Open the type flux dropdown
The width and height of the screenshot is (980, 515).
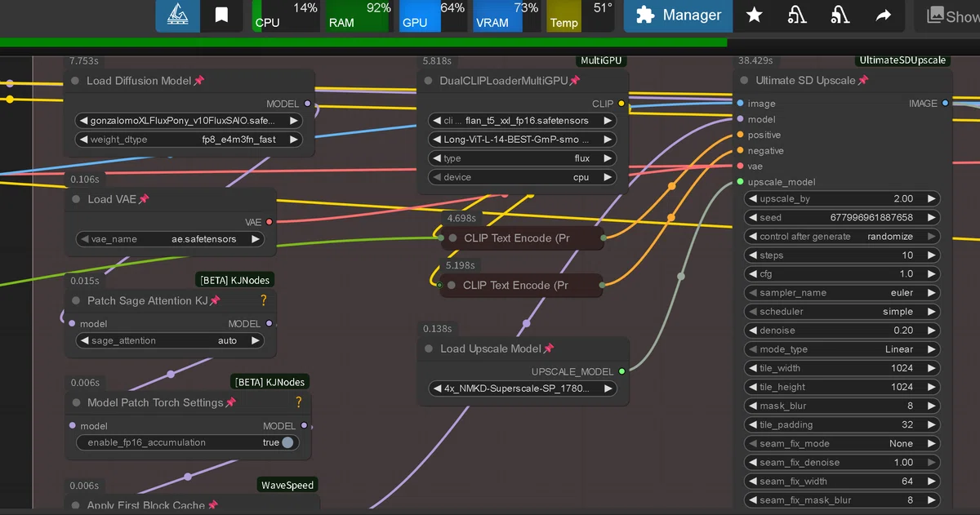tap(522, 158)
